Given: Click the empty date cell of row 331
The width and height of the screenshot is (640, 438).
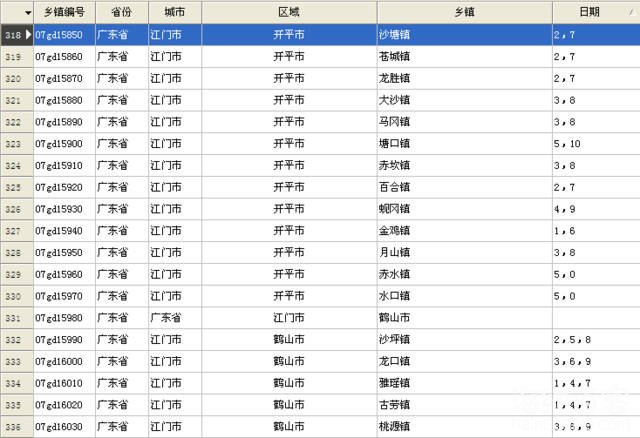Looking at the screenshot, I should click(x=596, y=318).
